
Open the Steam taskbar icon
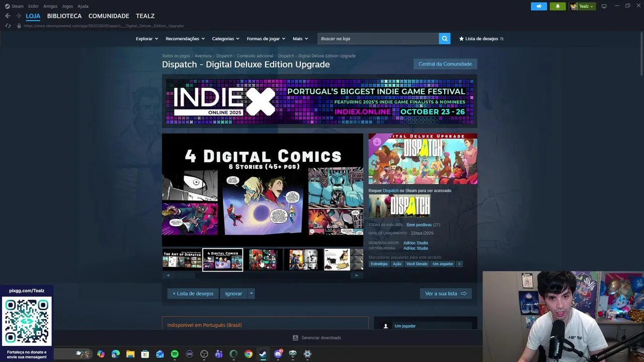pyautogui.click(x=263, y=354)
